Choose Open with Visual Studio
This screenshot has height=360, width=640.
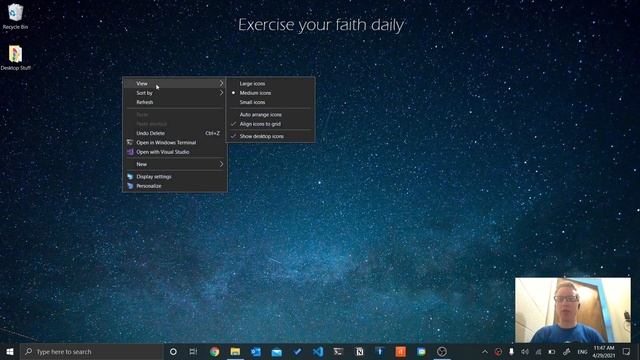point(175,152)
